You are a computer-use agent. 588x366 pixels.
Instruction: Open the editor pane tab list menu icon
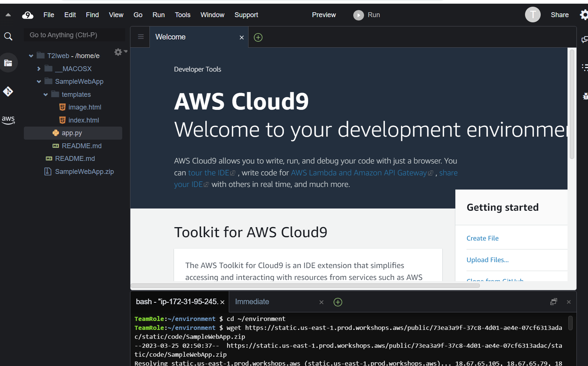click(141, 37)
